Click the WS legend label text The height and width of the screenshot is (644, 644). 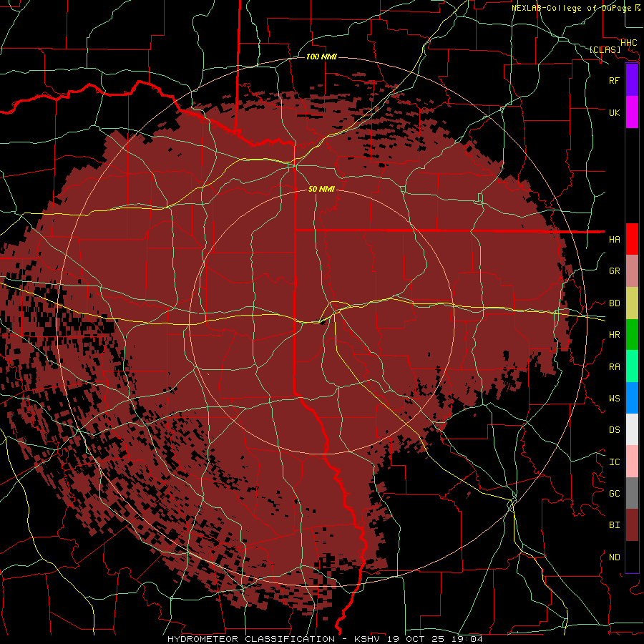(614, 398)
